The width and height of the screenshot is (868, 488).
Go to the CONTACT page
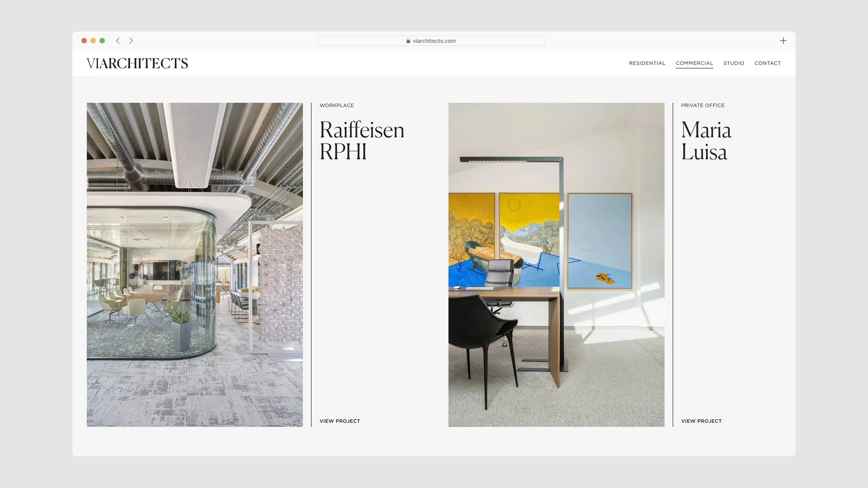pos(768,63)
